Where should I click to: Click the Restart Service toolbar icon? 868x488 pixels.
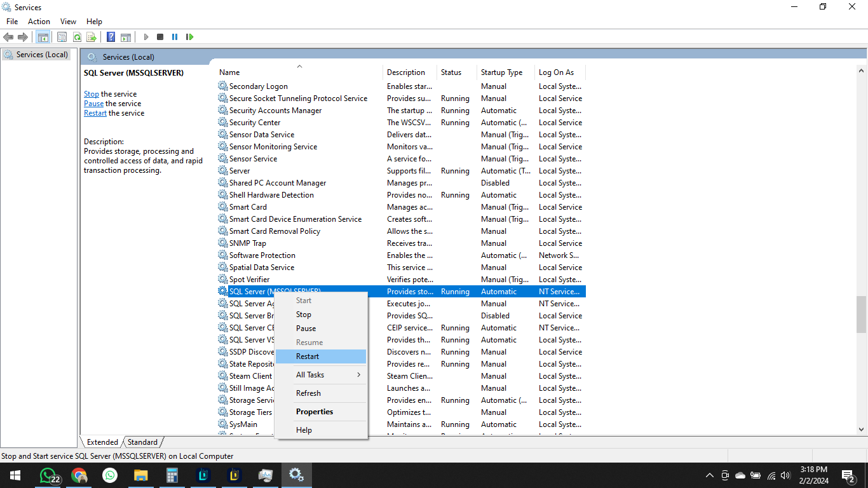[189, 37]
